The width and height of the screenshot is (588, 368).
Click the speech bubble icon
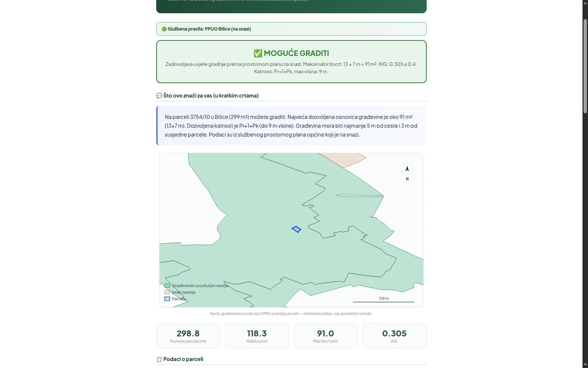159,96
